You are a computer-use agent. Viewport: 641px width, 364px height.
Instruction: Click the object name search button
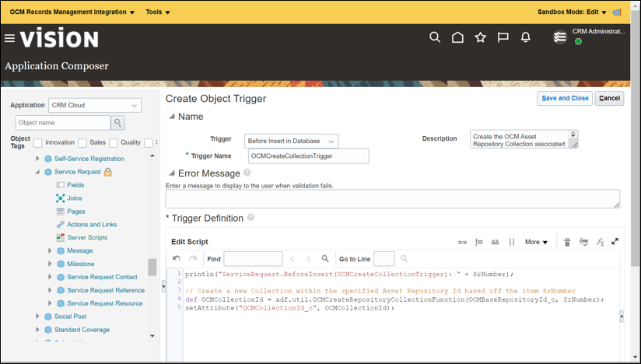coord(117,123)
